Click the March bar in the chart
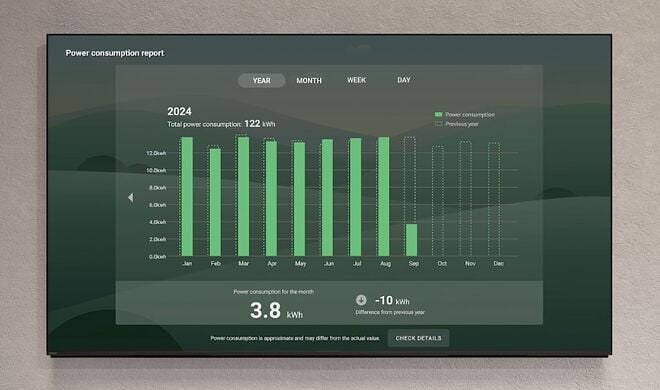Viewport: 660px width, 390px height. click(244, 196)
